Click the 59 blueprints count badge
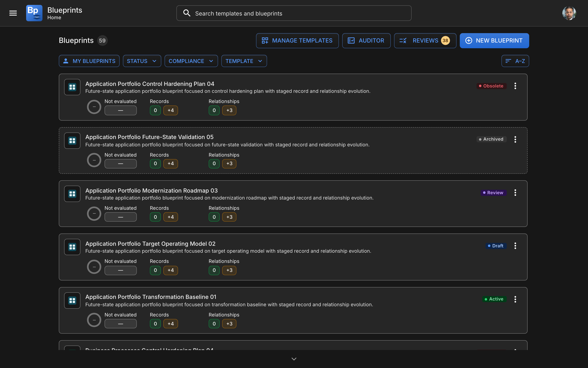This screenshot has height=368, width=588. [x=102, y=41]
